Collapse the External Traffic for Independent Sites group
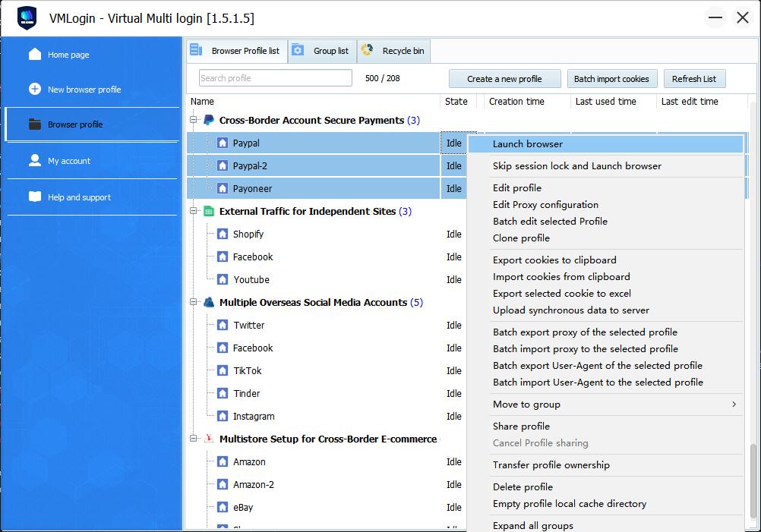The width and height of the screenshot is (761, 532). [193, 210]
